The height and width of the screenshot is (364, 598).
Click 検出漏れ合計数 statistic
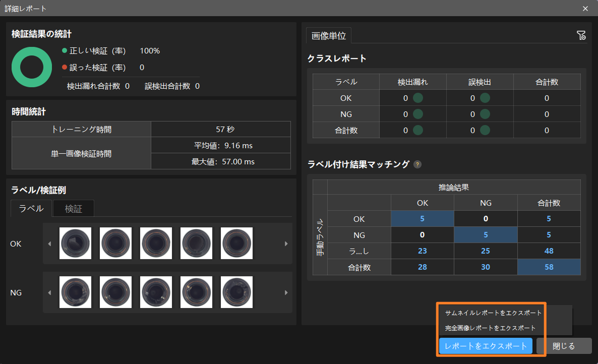click(98, 86)
